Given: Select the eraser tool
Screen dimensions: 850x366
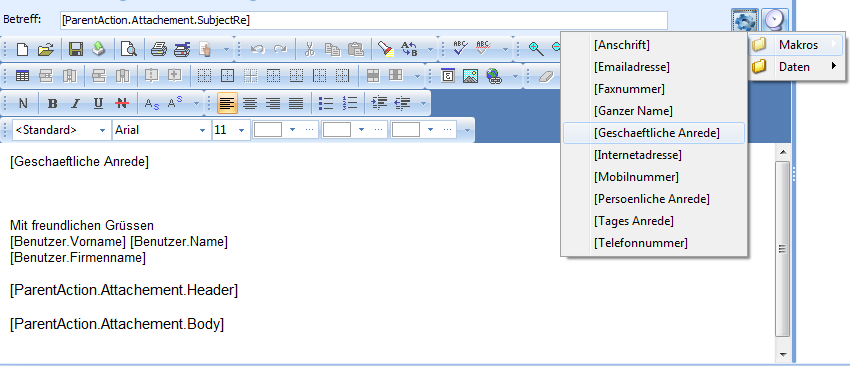Looking at the screenshot, I should coord(546,76).
